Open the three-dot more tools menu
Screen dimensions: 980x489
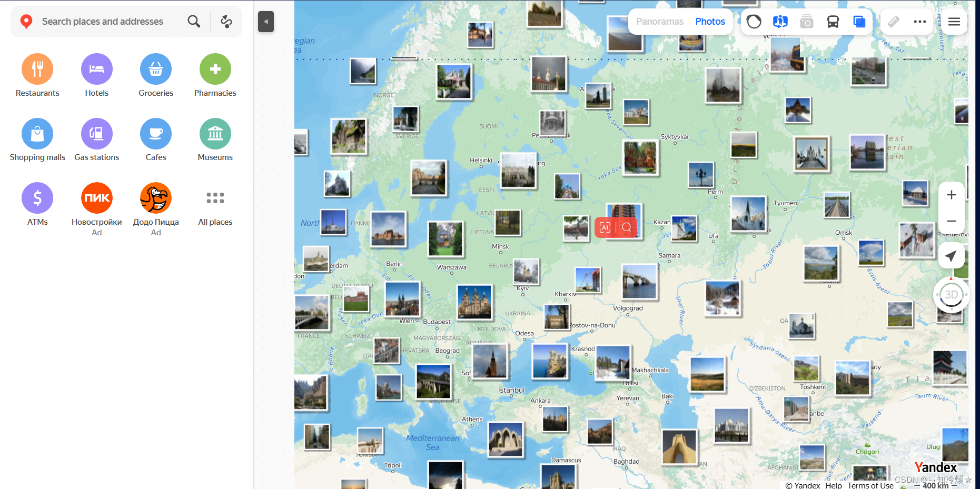pyautogui.click(x=920, y=22)
